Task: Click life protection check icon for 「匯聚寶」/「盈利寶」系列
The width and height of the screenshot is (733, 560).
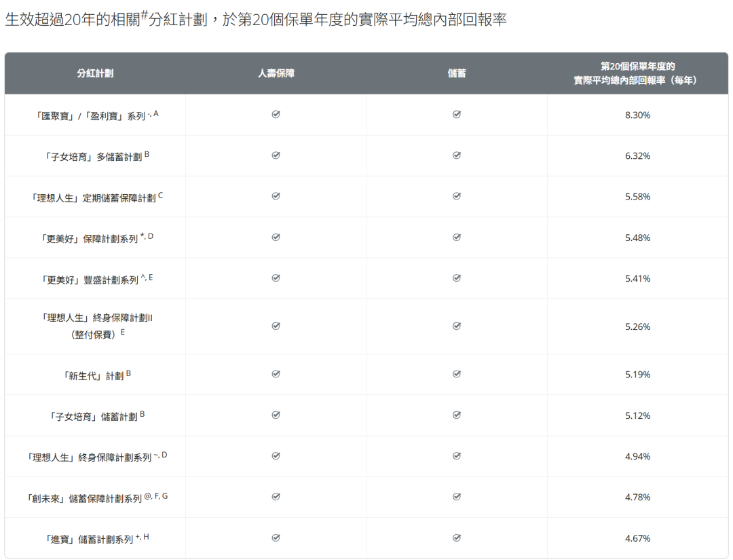Action: pyautogui.click(x=276, y=115)
